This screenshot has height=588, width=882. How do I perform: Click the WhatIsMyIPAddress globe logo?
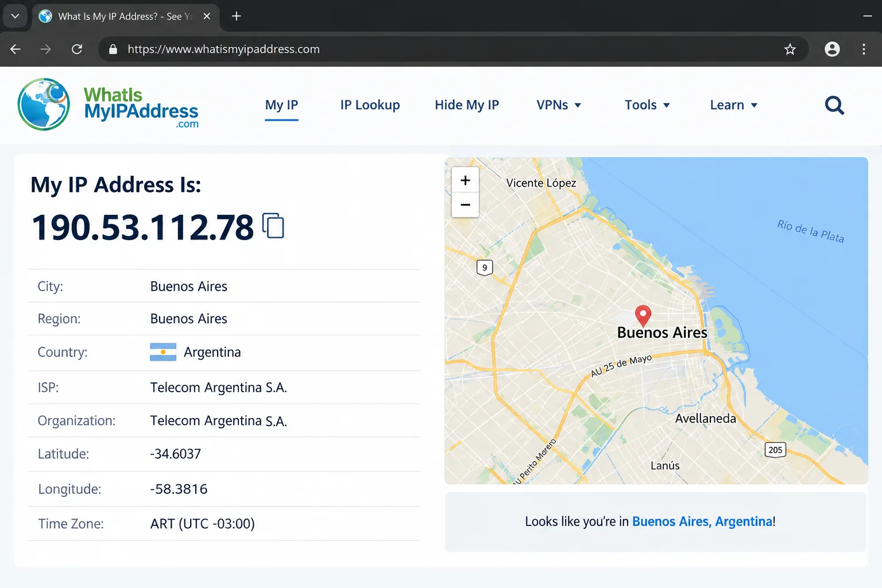pos(44,105)
